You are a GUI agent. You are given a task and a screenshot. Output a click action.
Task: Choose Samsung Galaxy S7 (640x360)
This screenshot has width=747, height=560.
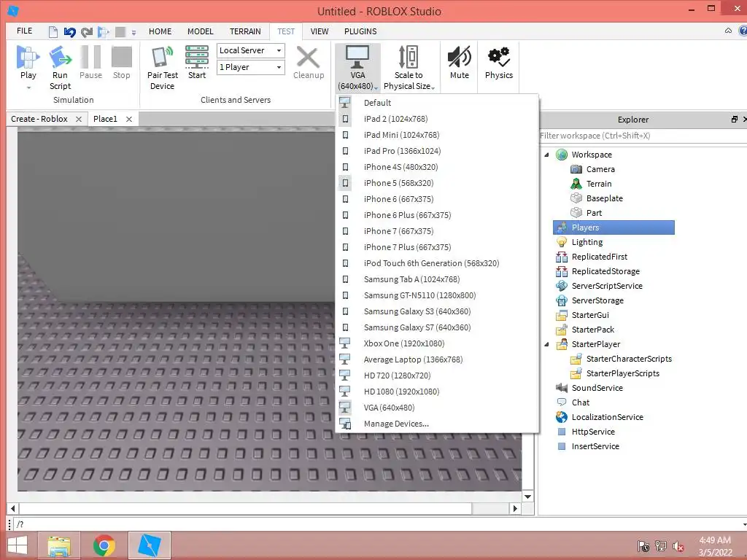coord(437,327)
